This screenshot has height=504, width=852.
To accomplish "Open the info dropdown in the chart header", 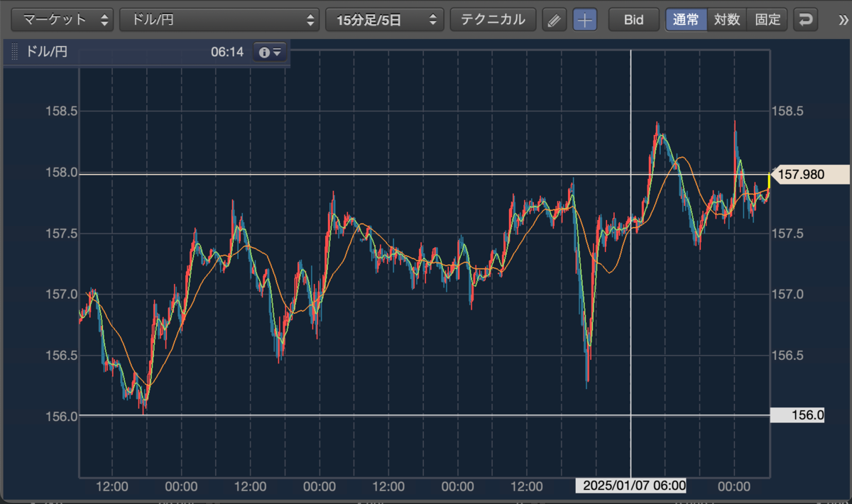I will 271,52.
